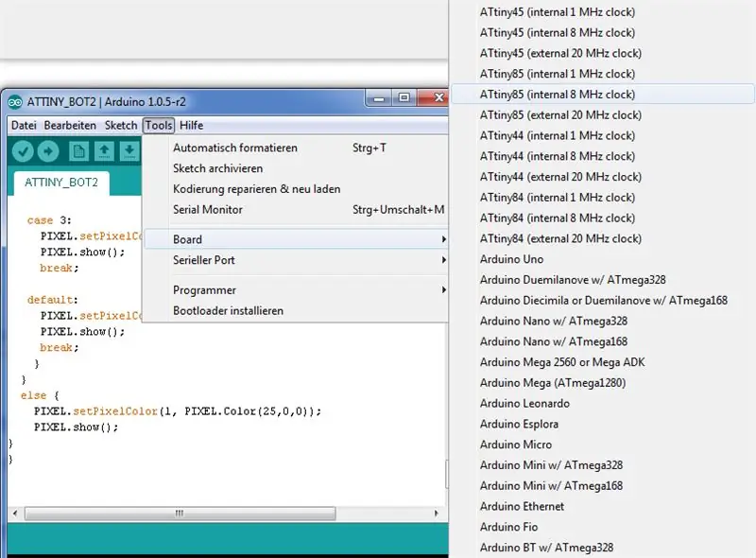Choose Automatisch formatieren
This screenshot has width=756, height=558.
click(296, 148)
